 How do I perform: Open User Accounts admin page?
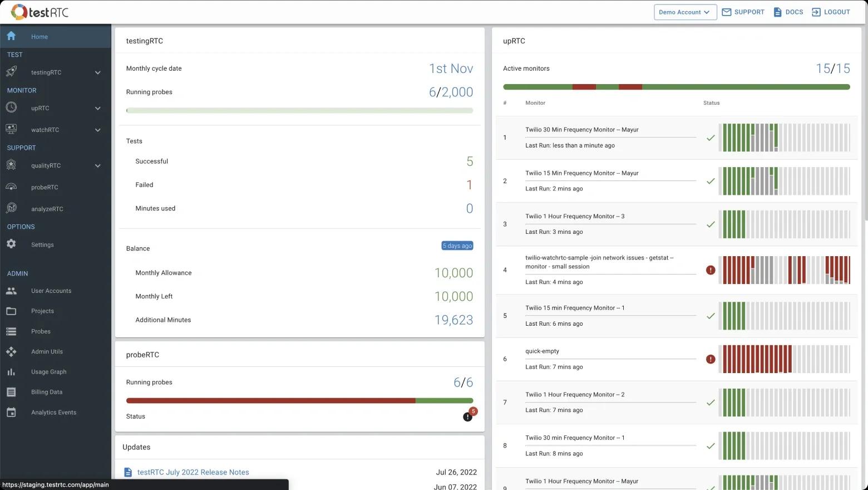(51, 291)
